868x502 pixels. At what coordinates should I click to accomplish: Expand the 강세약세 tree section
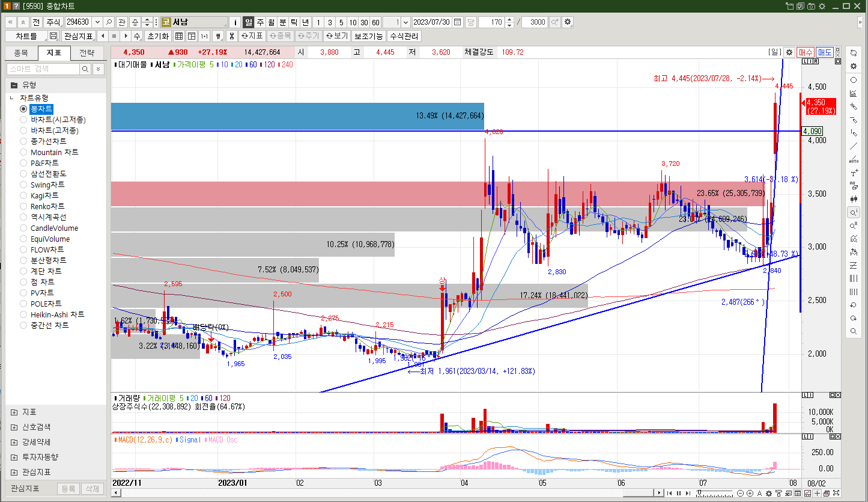click(14, 442)
